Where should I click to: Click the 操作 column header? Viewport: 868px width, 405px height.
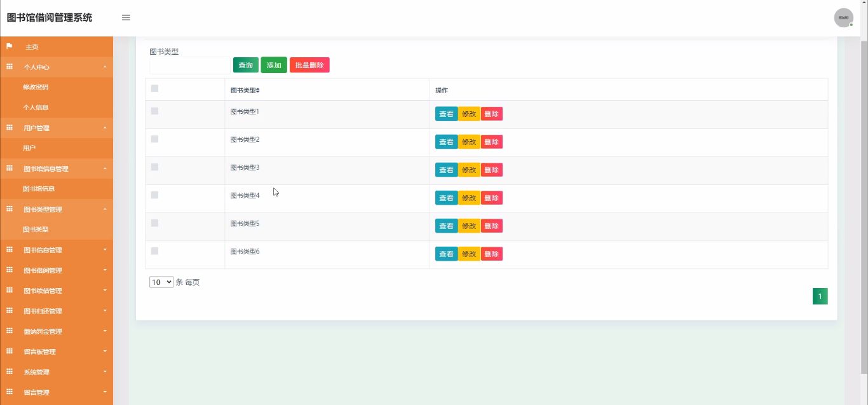[x=442, y=90]
